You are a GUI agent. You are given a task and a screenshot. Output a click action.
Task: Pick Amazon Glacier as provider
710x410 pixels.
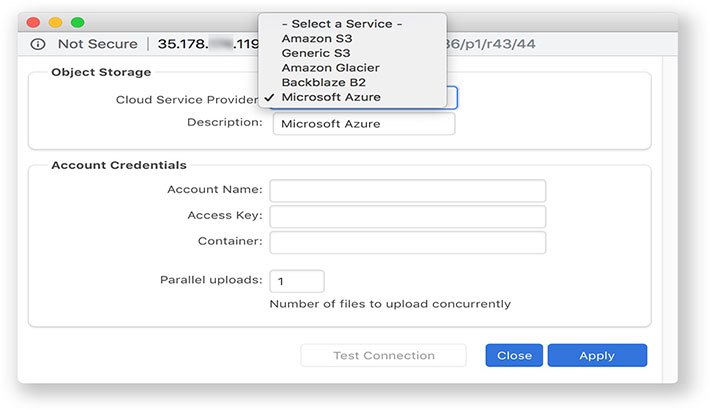[330, 67]
